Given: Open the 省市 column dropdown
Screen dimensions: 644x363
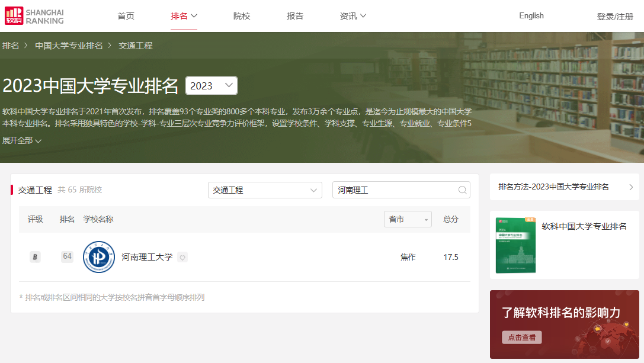Looking at the screenshot, I should (x=408, y=219).
